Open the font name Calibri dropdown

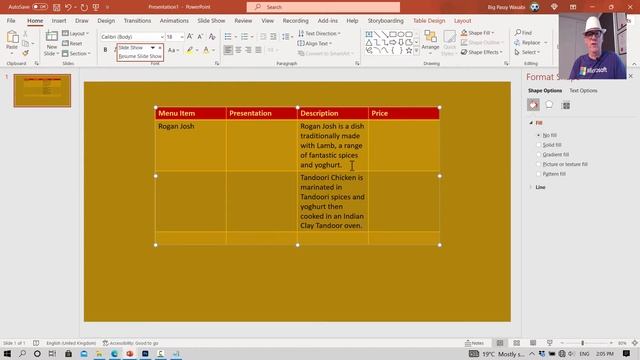pyautogui.click(x=162, y=37)
